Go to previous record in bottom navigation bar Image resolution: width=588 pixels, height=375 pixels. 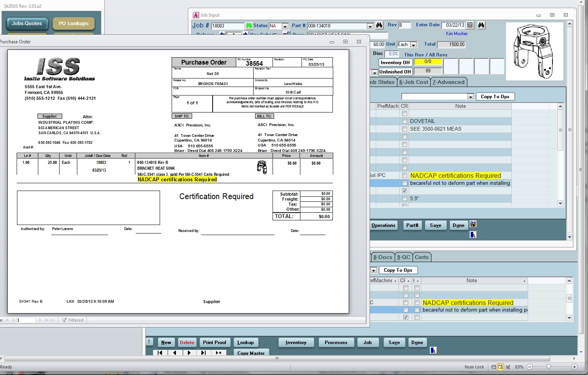coord(175,353)
